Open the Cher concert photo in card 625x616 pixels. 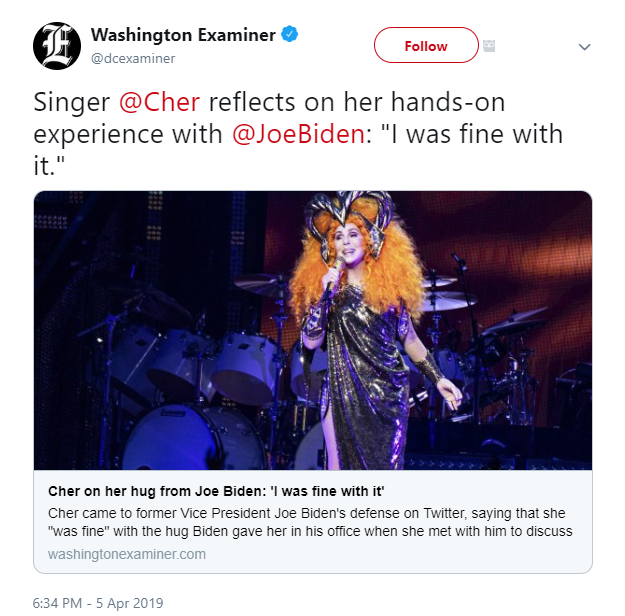(x=313, y=330)
